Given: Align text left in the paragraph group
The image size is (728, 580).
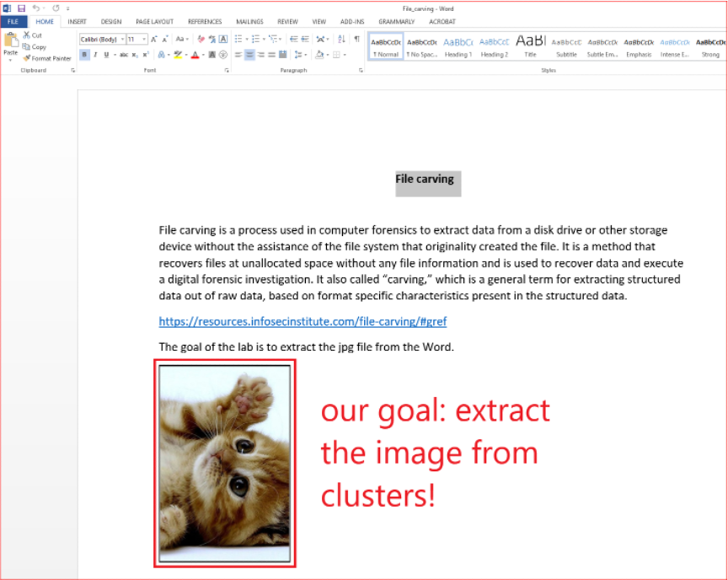Looking at the screenshot, I should (238, 55).
